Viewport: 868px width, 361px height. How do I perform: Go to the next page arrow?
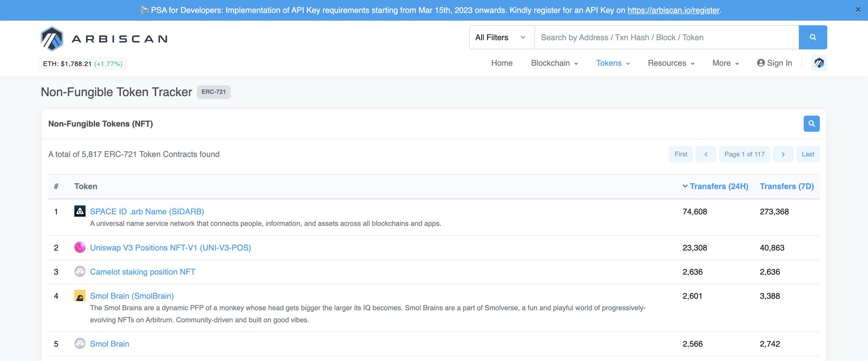(783, 154)
